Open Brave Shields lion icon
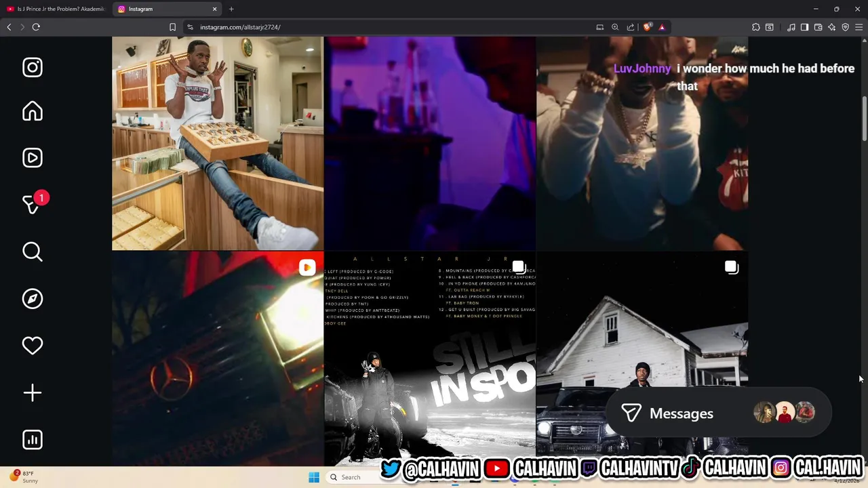 coord(647,27)
